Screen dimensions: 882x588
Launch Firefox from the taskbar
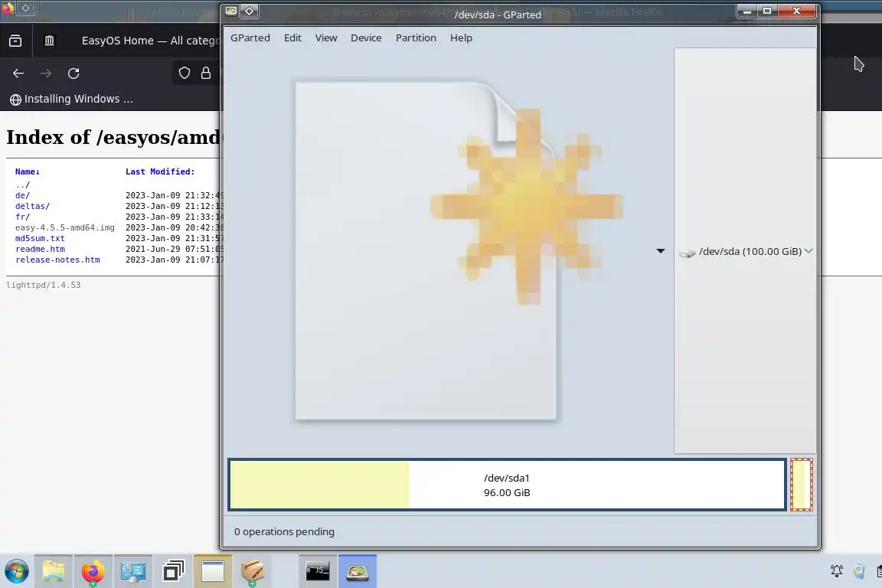[93, 572]
